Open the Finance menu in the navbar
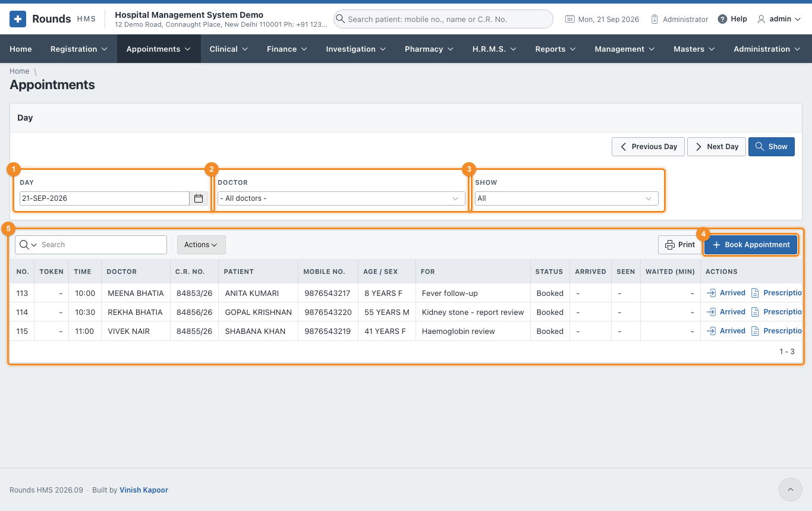This screenshot has height=511, width=812. [287, 49]
